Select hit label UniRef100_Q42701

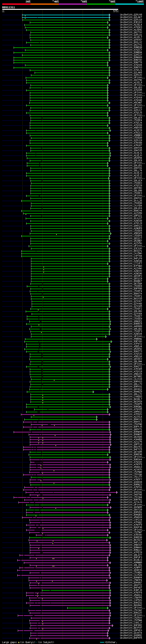click(131, 45)
